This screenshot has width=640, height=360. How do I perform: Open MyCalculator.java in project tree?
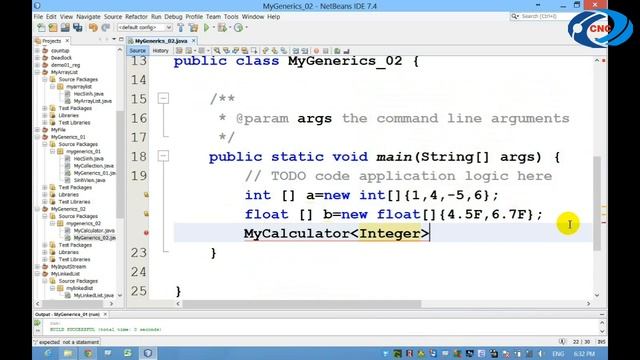[x=94, y=231]
